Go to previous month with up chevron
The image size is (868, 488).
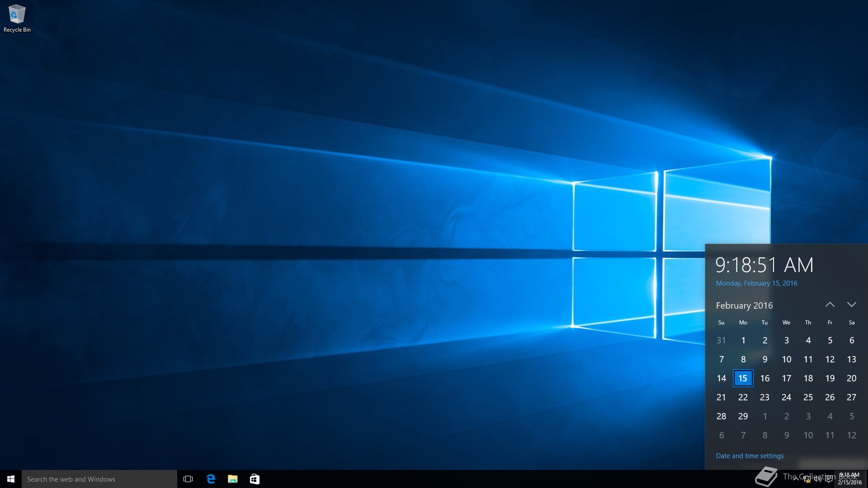click(830, 305)
